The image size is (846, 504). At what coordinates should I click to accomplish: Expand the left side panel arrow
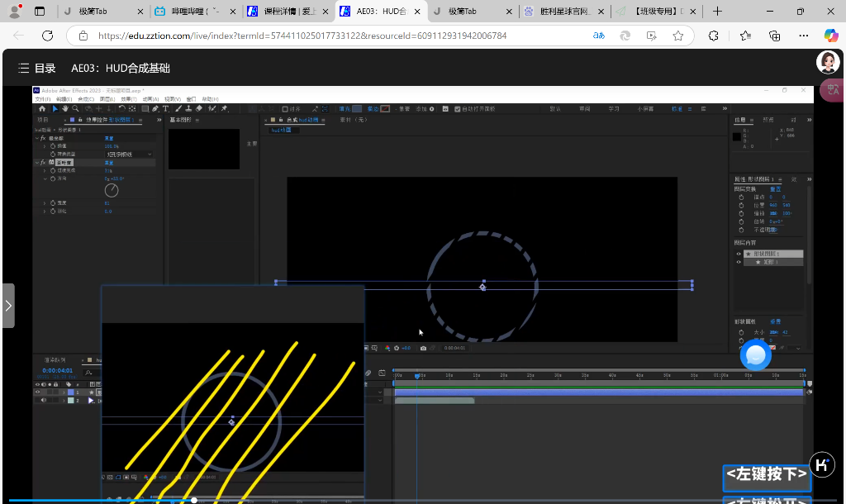pos(7,306)
